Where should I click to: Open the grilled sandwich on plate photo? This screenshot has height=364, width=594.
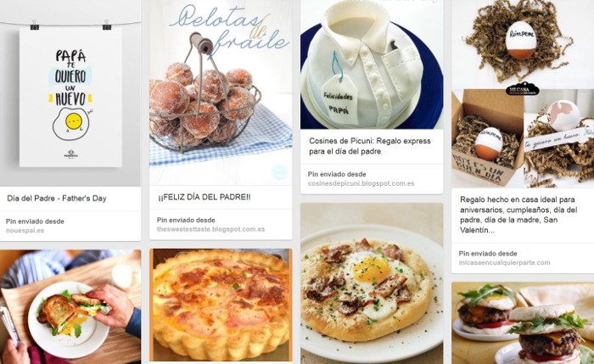point(70,307)
